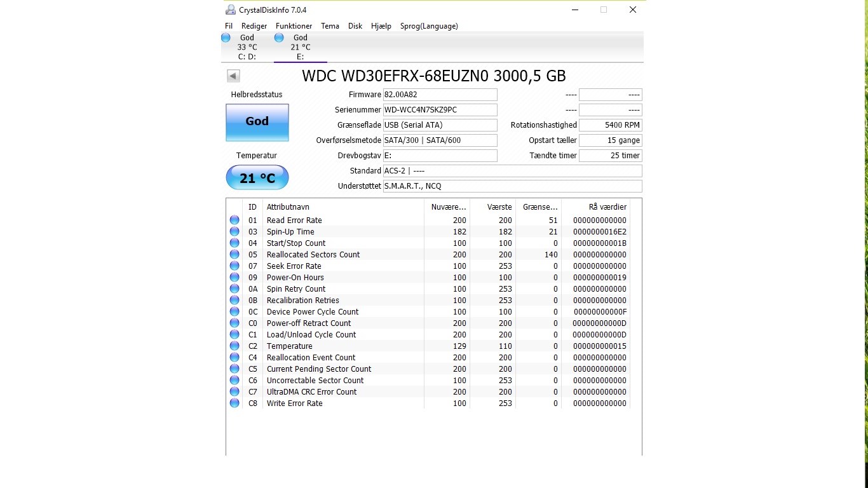Click the Serienummer field WD-WCC4N7SKZ9PC
This screenshot has width=868, height=488.
click(440, 110)
